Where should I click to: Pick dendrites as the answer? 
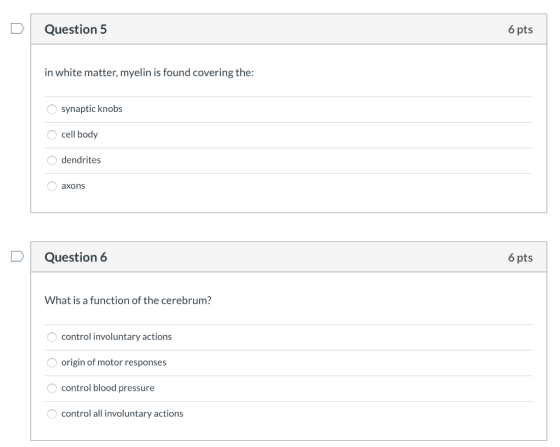point(52,160)
